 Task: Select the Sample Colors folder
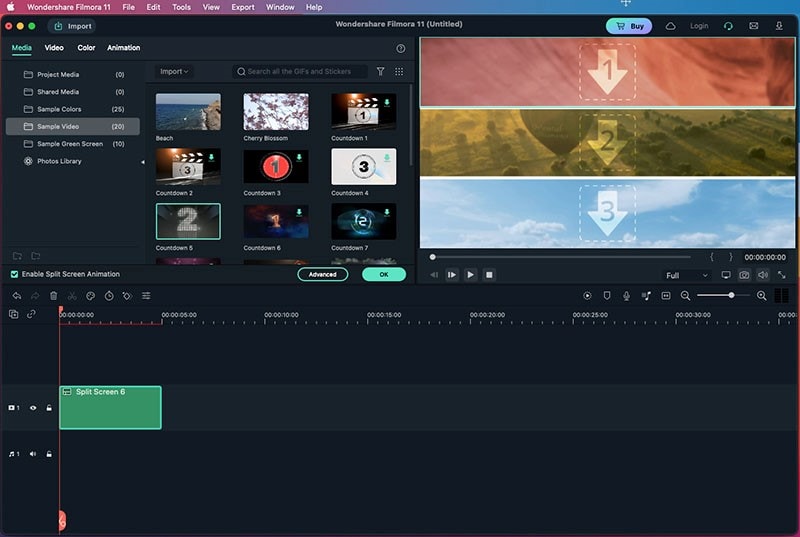click(72, 109)
